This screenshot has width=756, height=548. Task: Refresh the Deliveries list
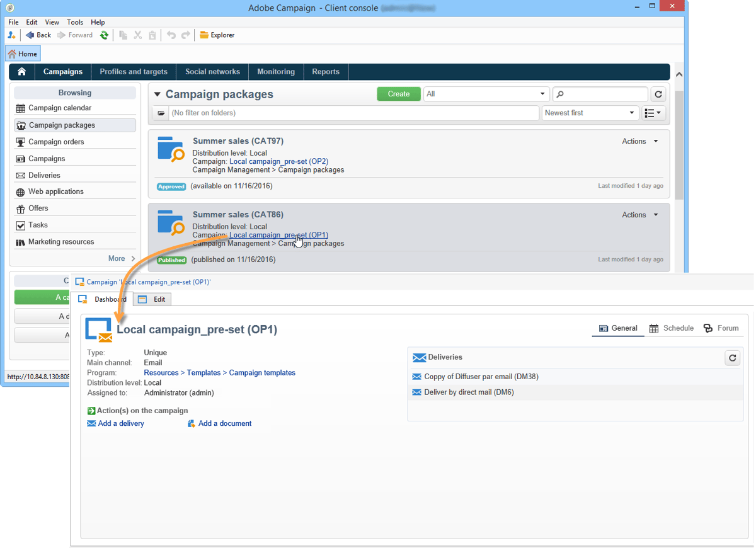pyautogui.click(x=732, y=358)
